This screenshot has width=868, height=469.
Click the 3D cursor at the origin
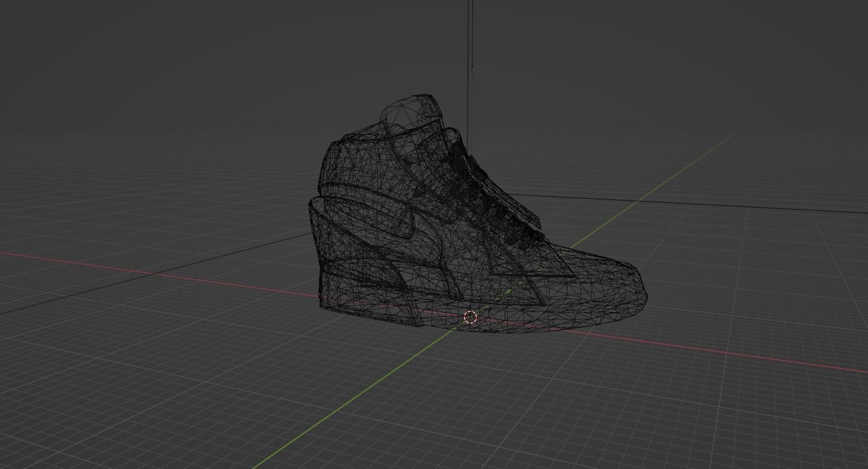(x=470, y=317)
